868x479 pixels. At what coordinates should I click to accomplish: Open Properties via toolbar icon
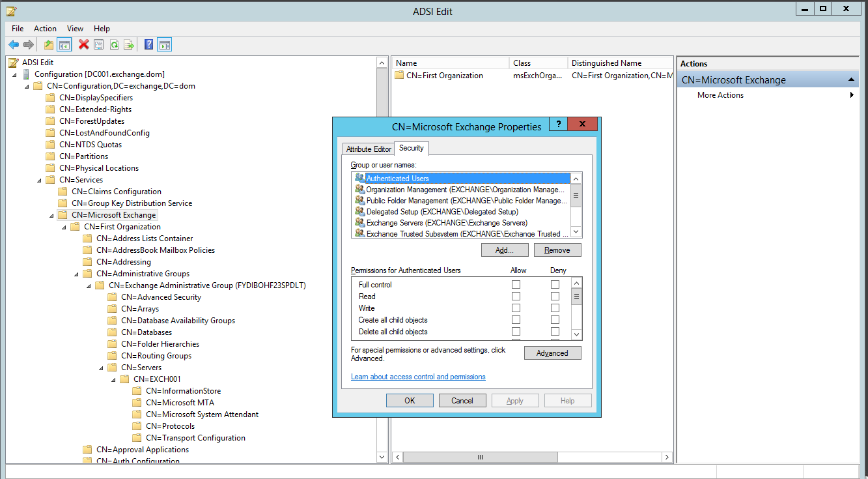(x=98, y=45)
